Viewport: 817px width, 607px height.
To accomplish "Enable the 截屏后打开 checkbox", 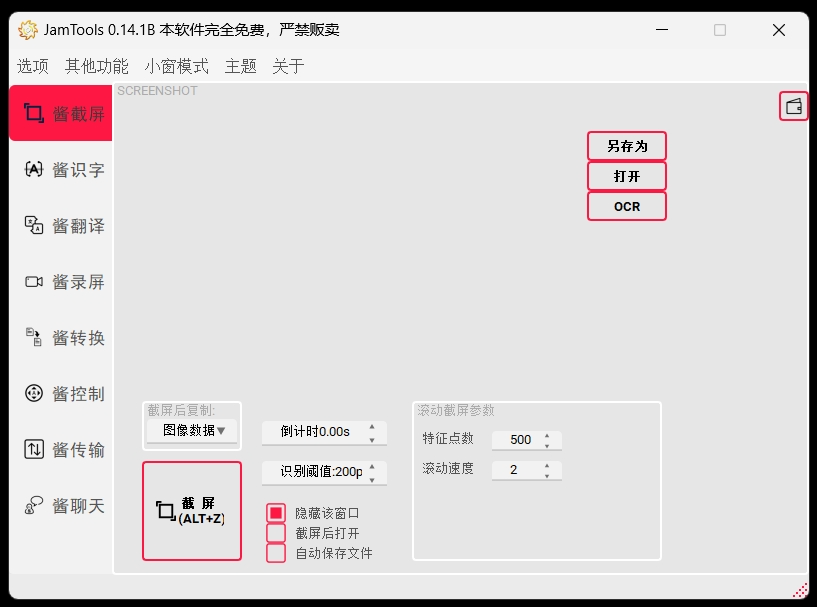I will [x=276, y=533].
